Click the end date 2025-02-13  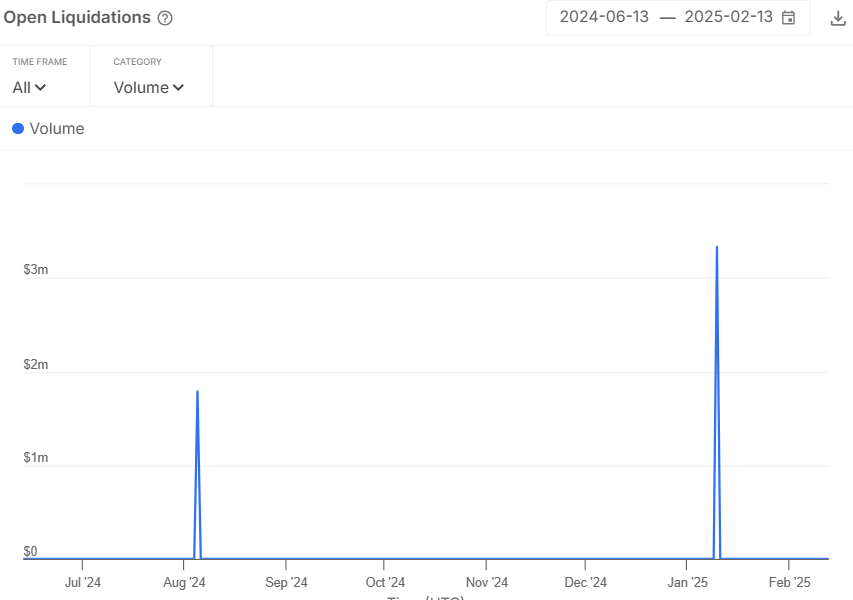click(x=728, y=17)
